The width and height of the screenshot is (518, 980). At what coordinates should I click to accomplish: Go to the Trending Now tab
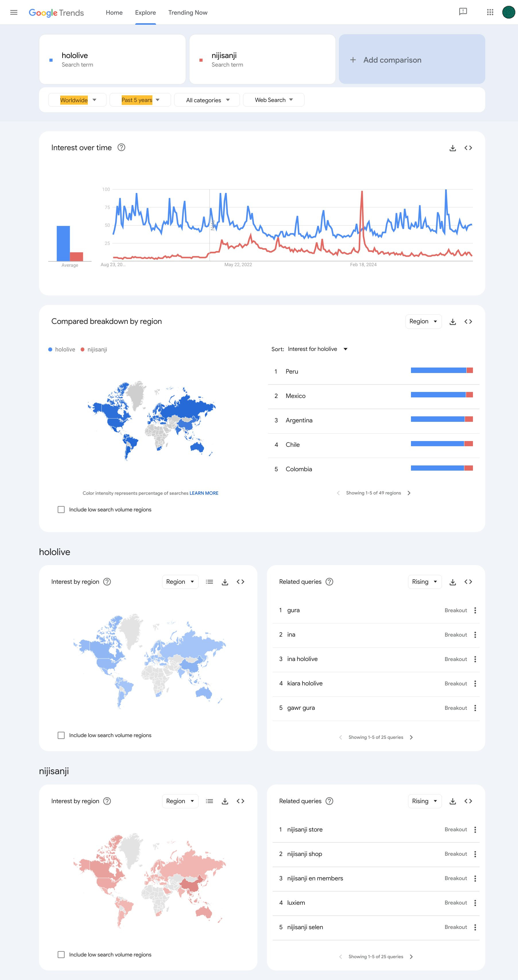tap(188, 13)
